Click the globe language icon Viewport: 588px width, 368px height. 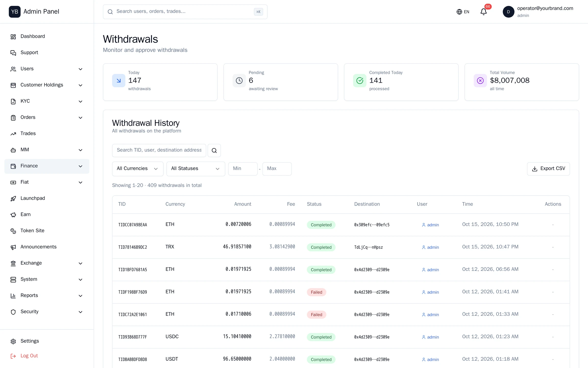tap(459, 12)
